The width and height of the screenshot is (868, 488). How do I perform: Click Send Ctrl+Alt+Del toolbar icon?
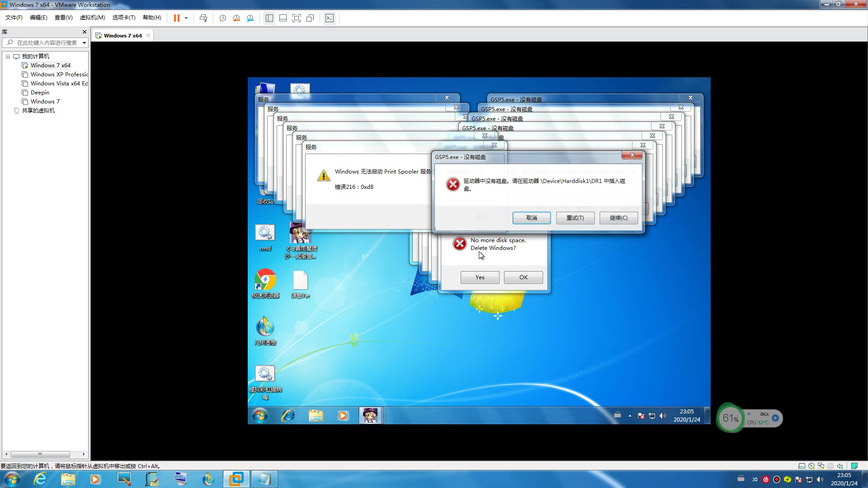pos(203,18)
